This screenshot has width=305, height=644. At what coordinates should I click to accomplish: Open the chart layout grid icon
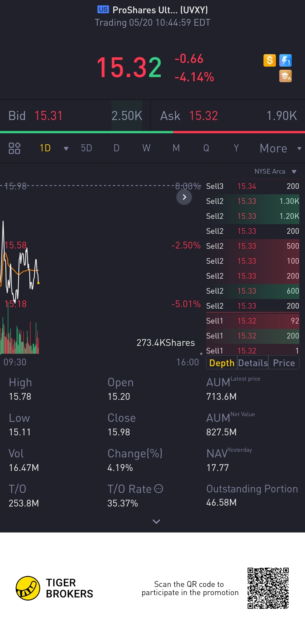(14, 148)
